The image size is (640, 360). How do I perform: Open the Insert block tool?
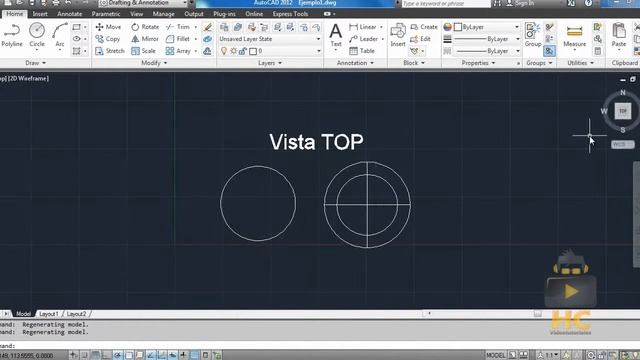pyautogui.click(x=398, y=35)
